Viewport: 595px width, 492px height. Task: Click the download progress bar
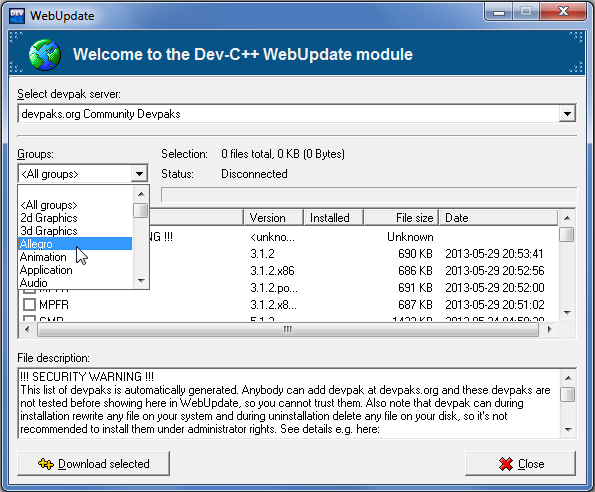click(369, 195)
